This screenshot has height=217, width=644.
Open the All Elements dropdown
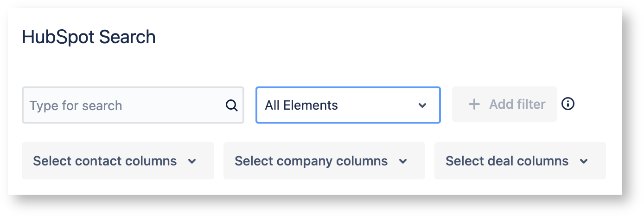tap(348, 105)
